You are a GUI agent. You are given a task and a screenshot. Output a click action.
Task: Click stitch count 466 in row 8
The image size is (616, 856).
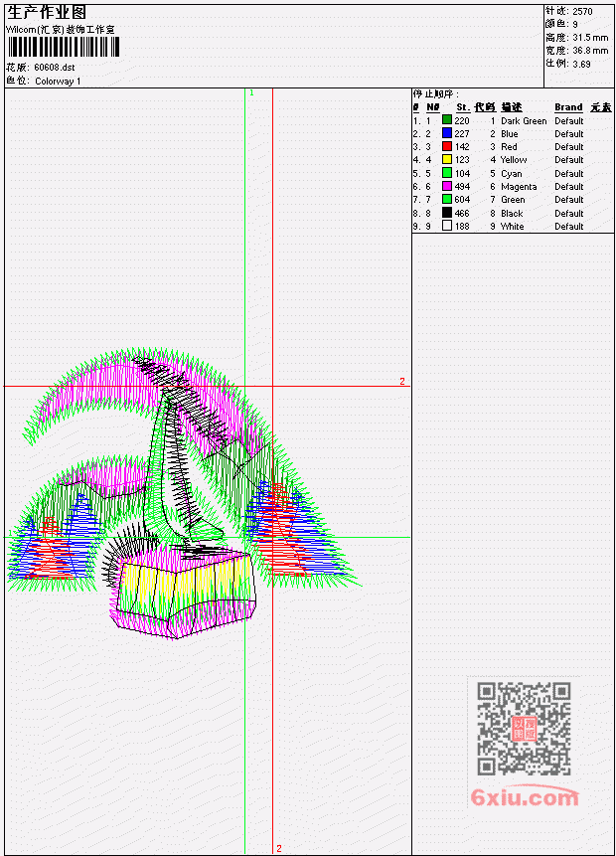coord(462,214)
